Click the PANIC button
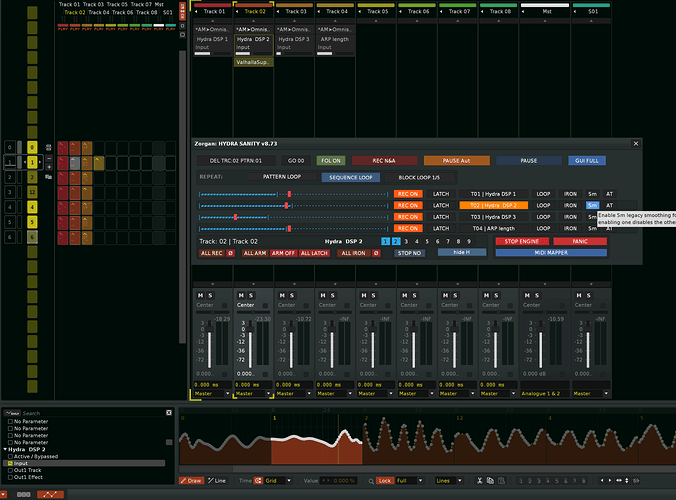The image size is (676, 500). [580, 241]
